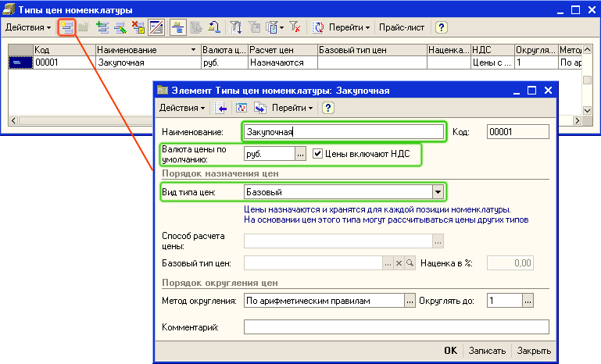Click Наценка в % field

coord(510,263)
